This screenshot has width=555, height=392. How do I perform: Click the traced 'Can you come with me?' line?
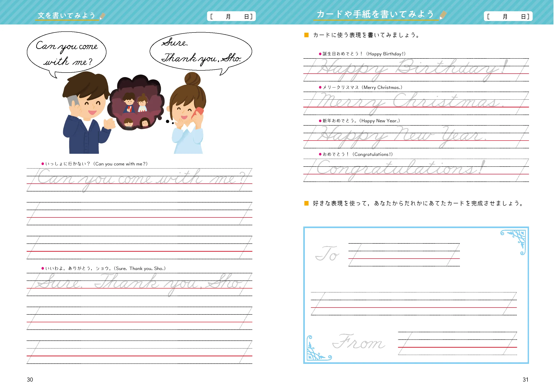click(139, 180)
